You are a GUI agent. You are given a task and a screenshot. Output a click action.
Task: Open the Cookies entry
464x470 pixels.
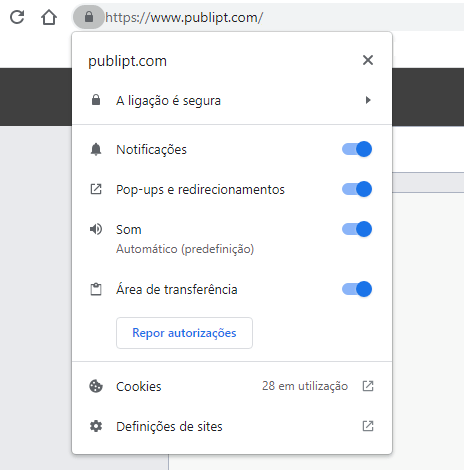point(232,386)
